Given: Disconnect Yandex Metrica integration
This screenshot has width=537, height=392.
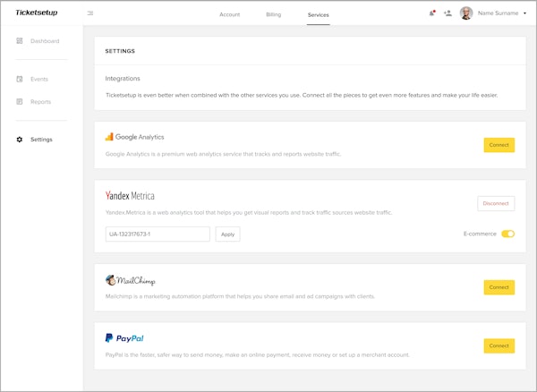Looking at the screenshot, I should [496, 203].
